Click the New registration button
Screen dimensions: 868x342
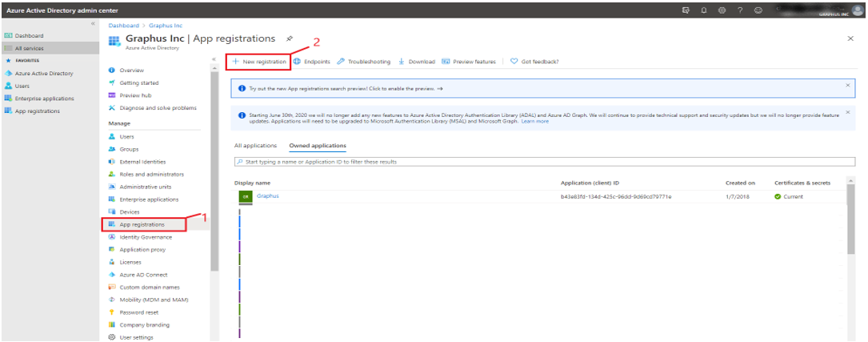click(x=259, y=62)
